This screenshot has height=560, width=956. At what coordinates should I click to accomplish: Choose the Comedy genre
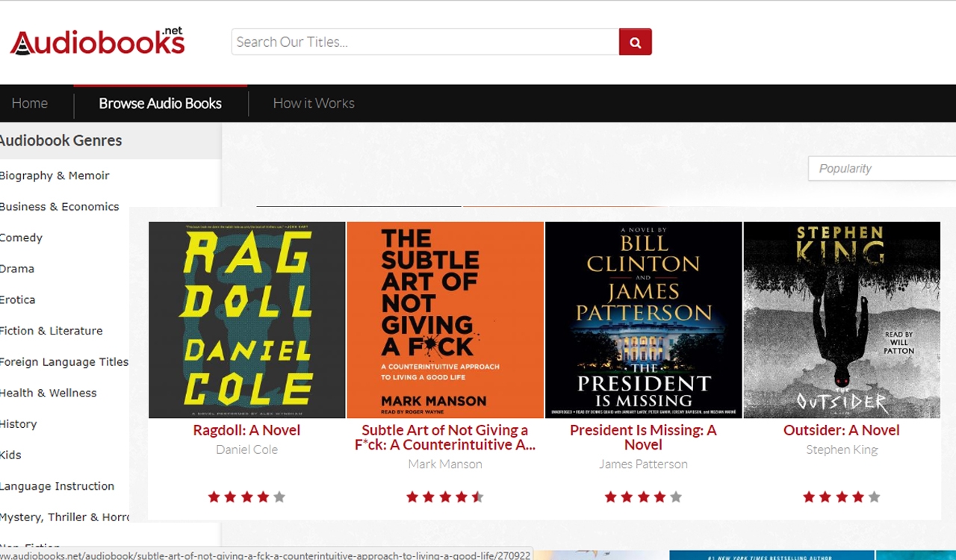point(21,237)
